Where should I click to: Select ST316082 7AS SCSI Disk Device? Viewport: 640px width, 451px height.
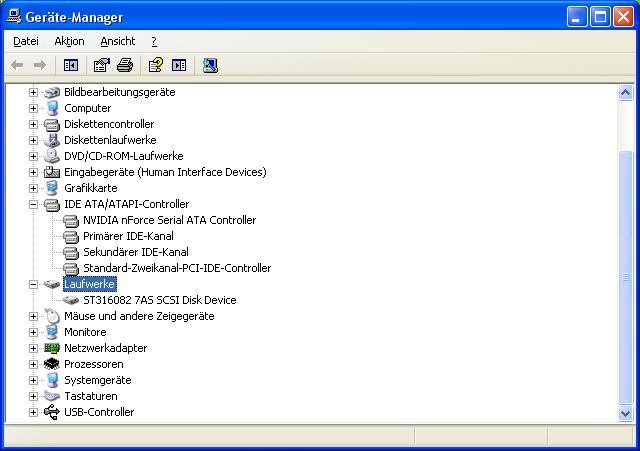coord(160,300)
